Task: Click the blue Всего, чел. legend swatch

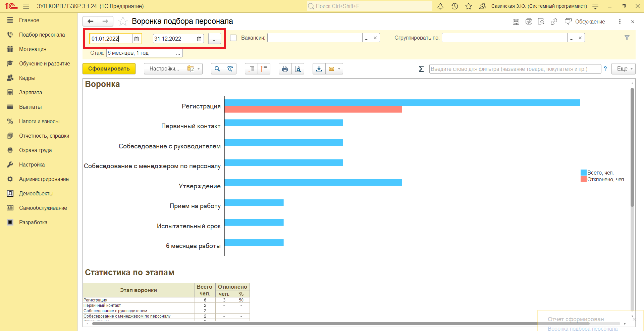Action: tap(584, 173)
